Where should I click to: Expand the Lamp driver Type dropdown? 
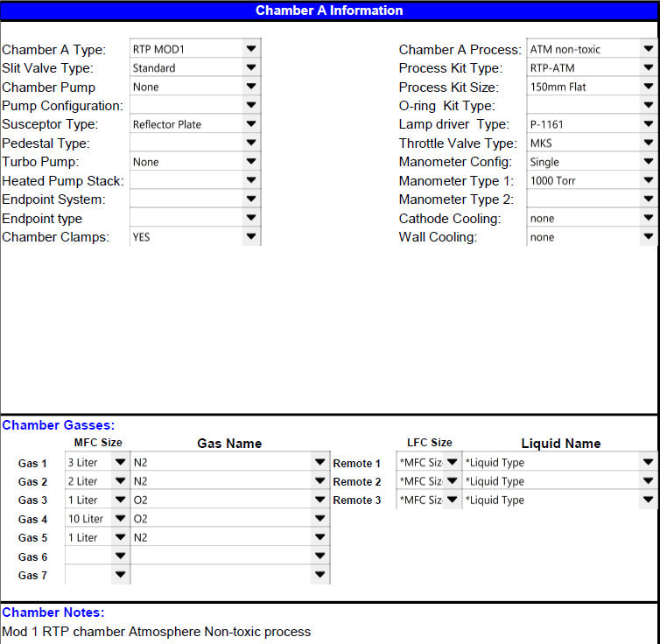tap(649, 123)
